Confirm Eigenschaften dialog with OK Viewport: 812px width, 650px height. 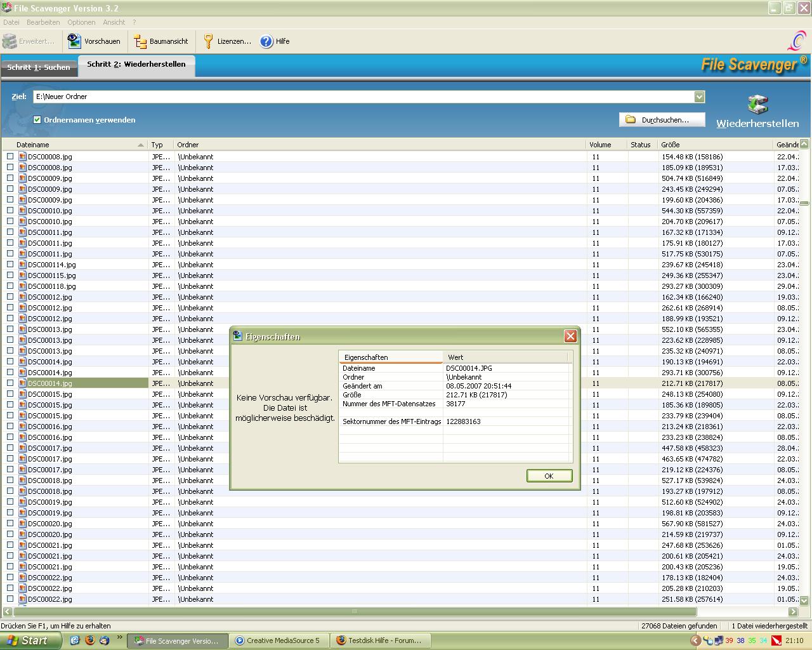pyautogui.click(x=549, y=476)
